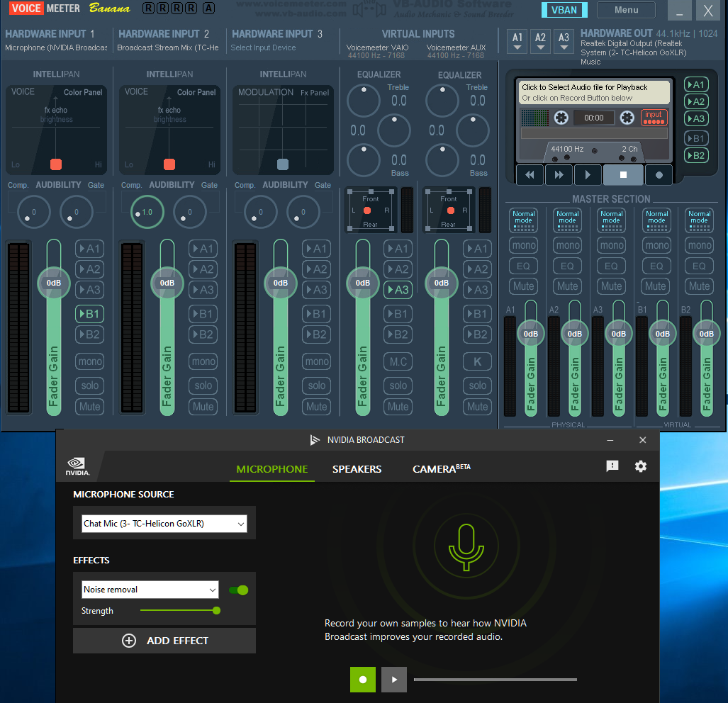Screen dimensions: 728x703
Task: Click the Hardware Input 2 fader knob
Action: (167, 283)
